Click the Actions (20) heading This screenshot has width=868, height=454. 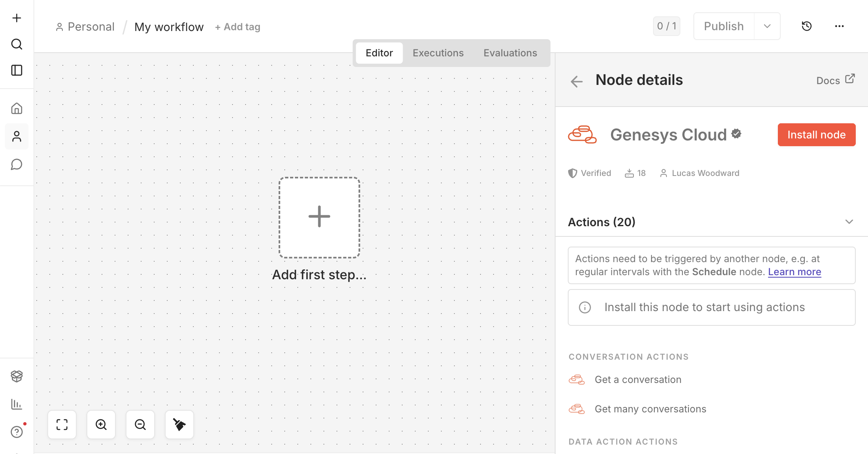pos(602,222)
